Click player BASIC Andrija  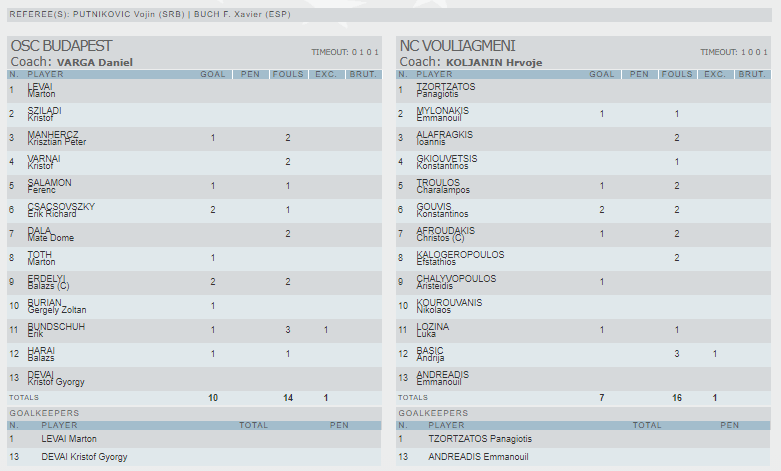433,354
